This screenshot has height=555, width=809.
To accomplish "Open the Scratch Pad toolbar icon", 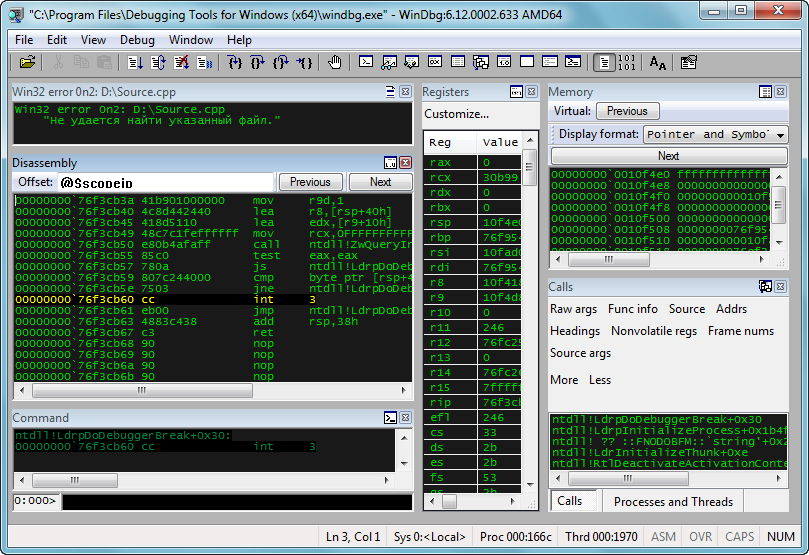I will point(527,62).
